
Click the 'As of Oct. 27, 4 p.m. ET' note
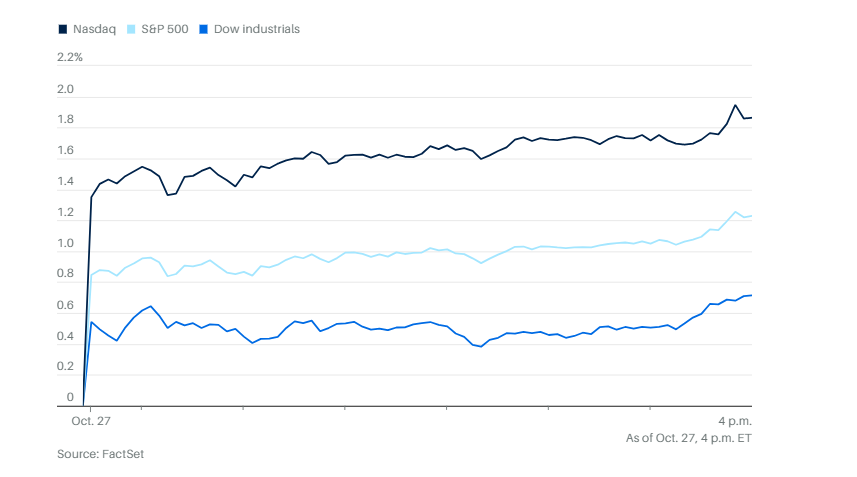click(x=688, y=438)
